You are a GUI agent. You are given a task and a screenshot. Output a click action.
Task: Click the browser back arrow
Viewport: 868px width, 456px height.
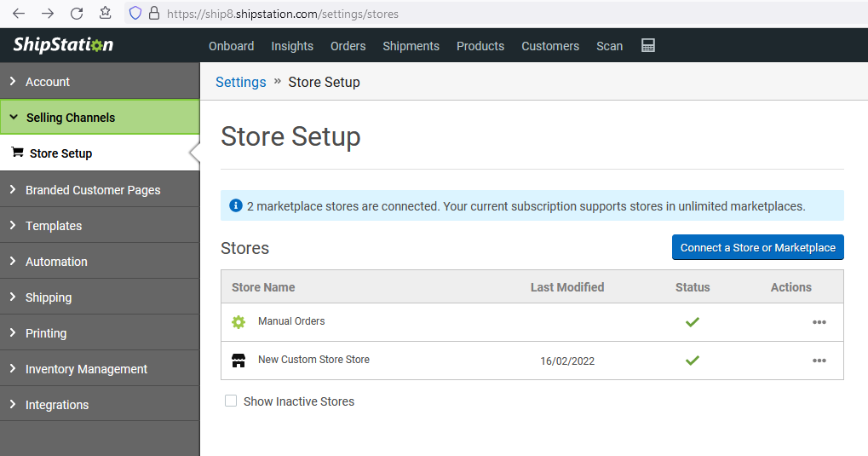pyautogui.click(x=19, y=14)
